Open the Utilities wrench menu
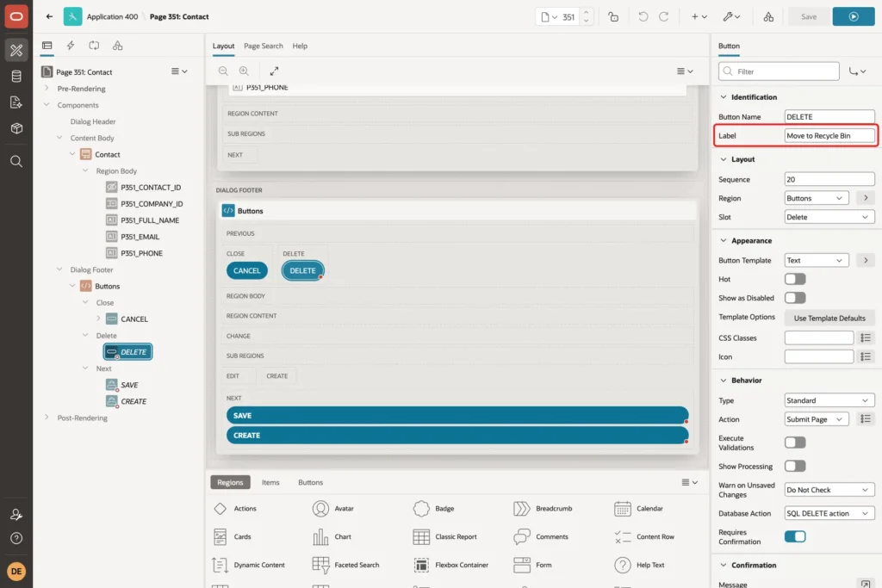Image resolution: width=882 pixels, height=588 pixels. click(x=731, y=17)
